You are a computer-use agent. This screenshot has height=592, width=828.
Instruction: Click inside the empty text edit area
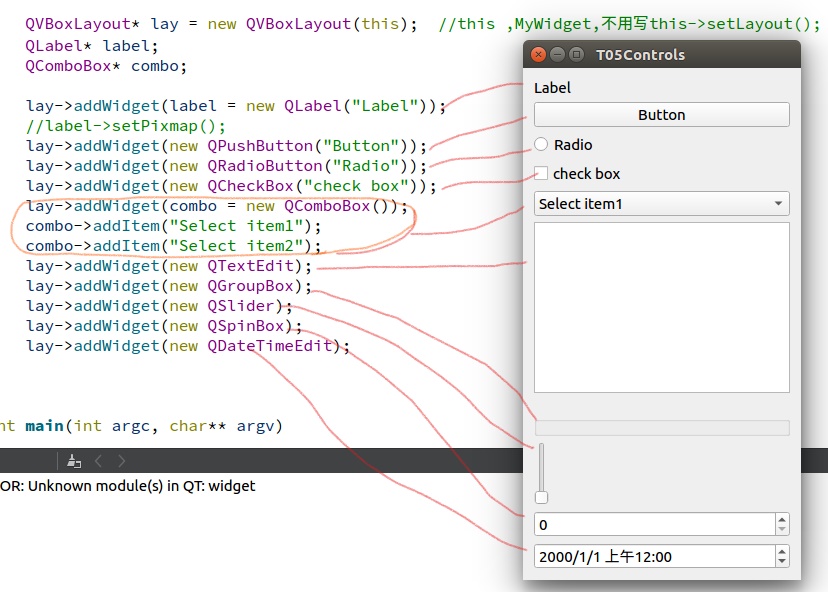pos(662,307)
